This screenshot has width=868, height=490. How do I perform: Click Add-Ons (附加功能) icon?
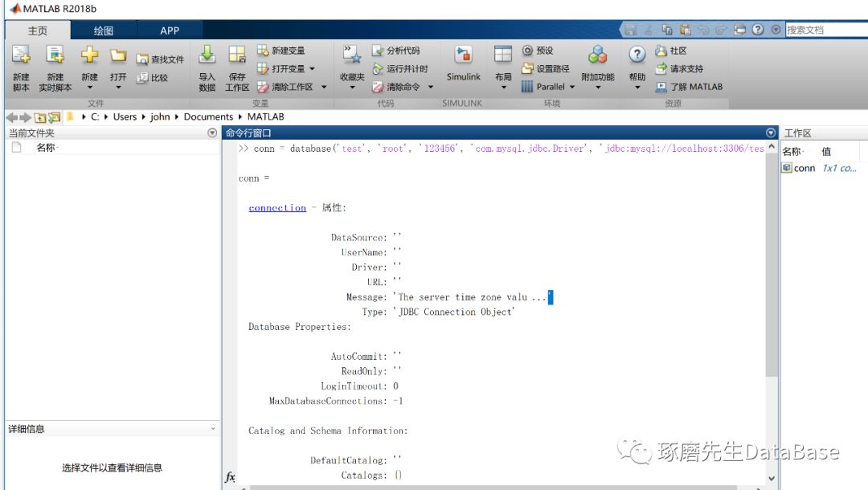click(x=597, y=55)
